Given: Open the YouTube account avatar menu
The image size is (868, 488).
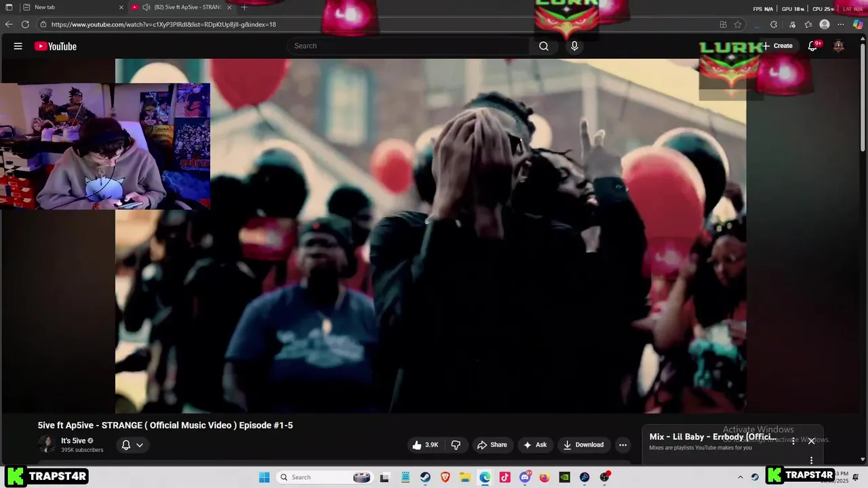Looking at the screenshot, I should (x=839, y=46).
